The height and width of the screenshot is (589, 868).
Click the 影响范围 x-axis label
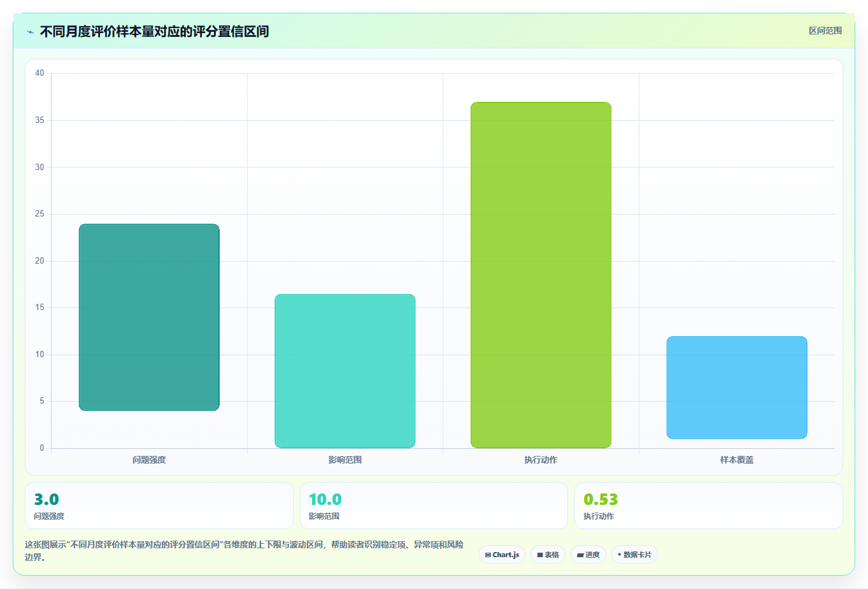pyautogui.click(x=345, y=460)
